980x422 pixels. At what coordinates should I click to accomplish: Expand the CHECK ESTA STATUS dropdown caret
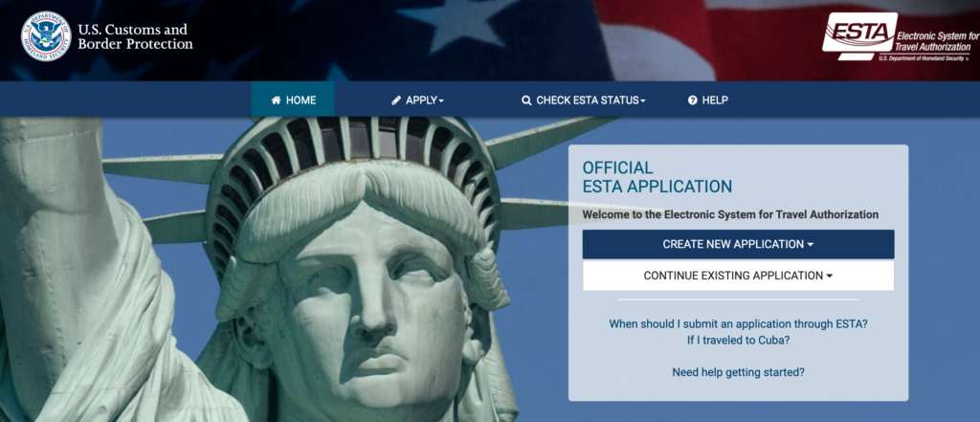[642, 101]
